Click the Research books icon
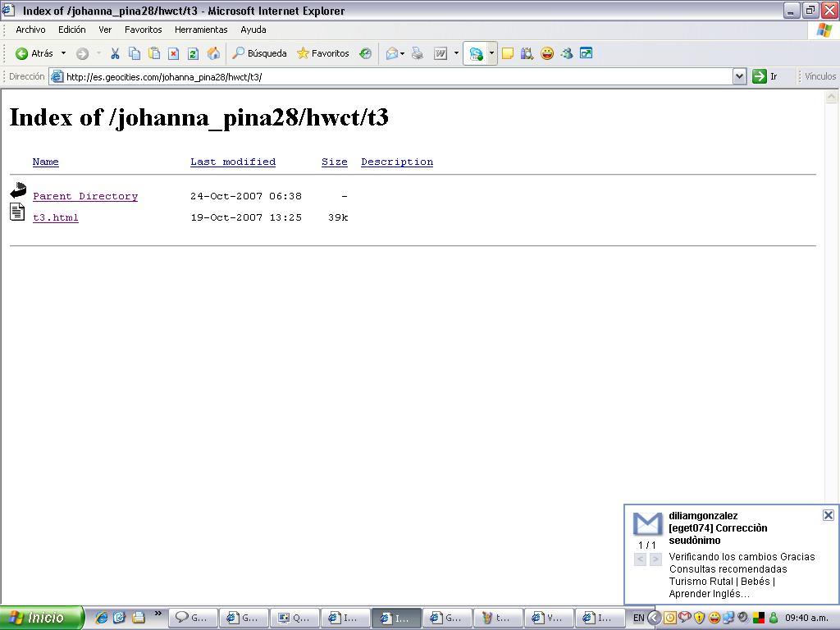The height and width of the screenshot is (630, 840). pos(527,53)
